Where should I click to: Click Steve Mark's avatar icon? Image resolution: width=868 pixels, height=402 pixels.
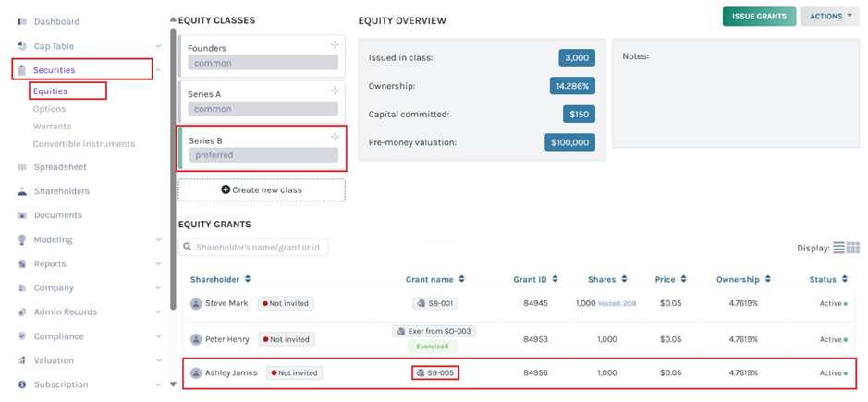point(196,303)
